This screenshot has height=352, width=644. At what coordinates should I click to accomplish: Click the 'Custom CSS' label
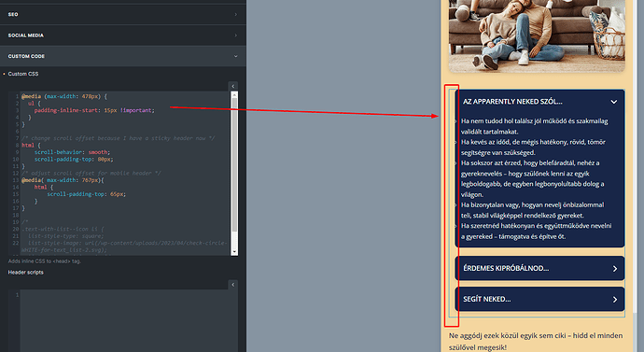pos(23,74)
